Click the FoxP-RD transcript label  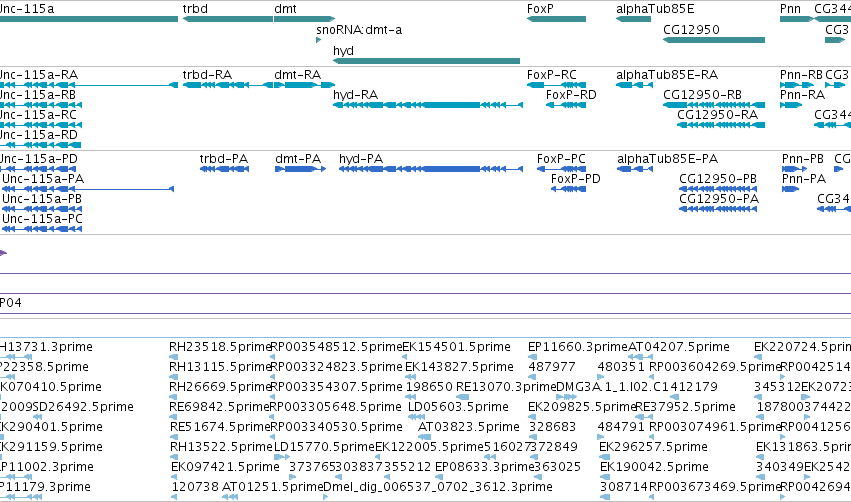pos(571,95)
